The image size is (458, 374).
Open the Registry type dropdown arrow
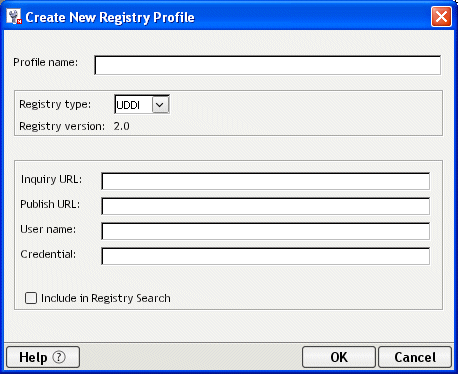click(160, 105)
